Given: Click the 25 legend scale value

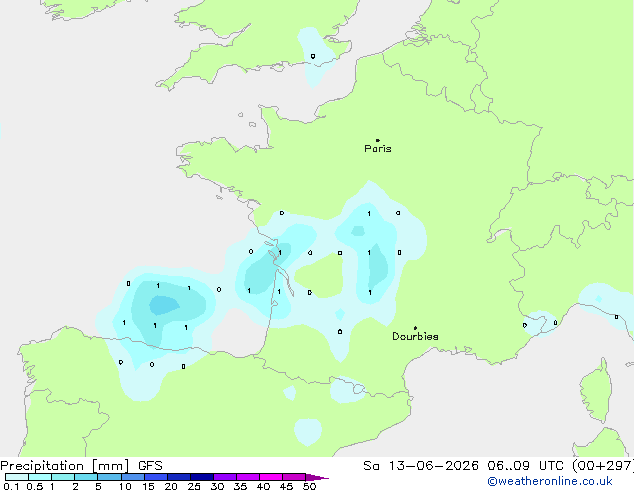Looking at the screenshot, I should (x=194, y=486).
